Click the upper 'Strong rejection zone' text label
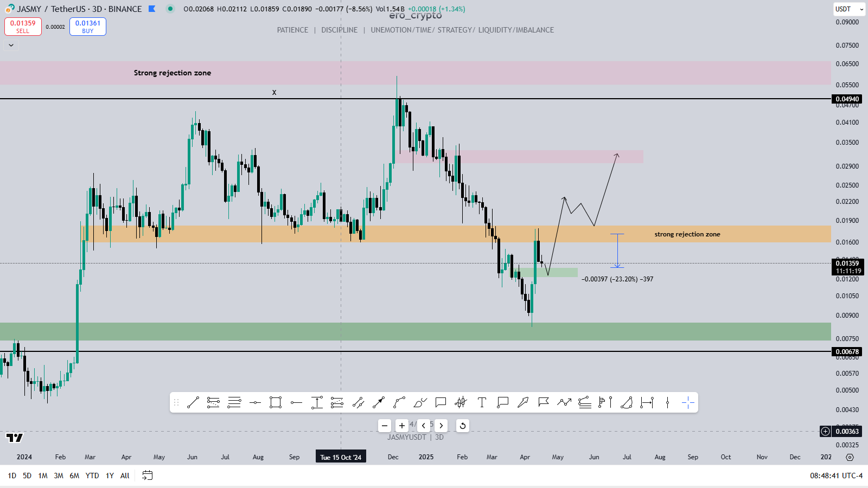868x488 pixels. [x=173, y=73]
